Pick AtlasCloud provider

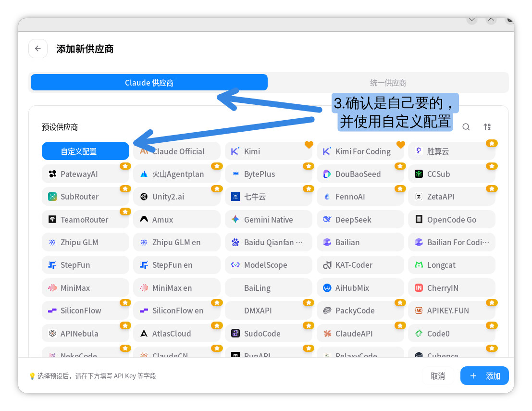(x=177, y=333)
